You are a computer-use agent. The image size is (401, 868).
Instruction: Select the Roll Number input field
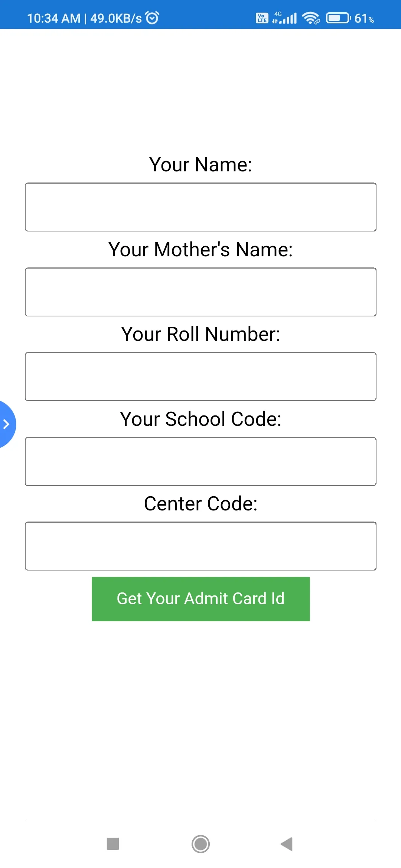tap(200, 377)
